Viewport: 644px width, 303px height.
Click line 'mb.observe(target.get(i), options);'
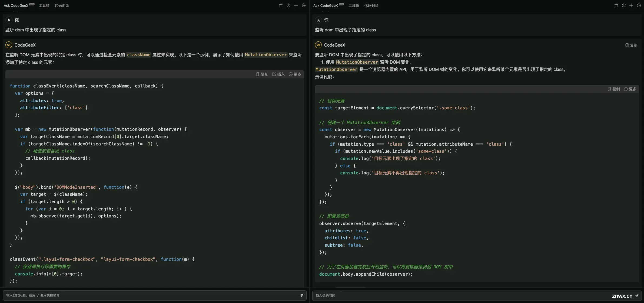pos(76,216)
